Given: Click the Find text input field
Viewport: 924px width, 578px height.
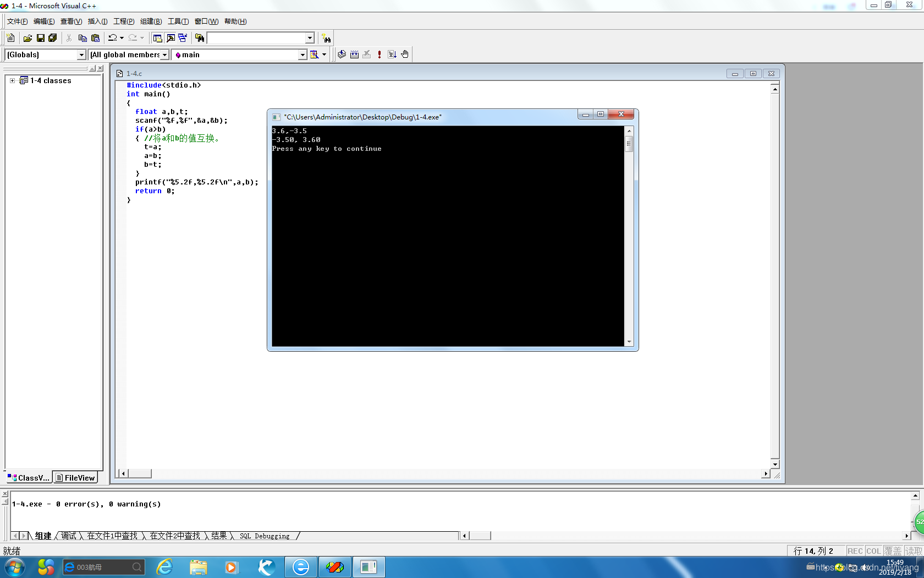Looking at the screenshot, I should (x=256, y=38).
